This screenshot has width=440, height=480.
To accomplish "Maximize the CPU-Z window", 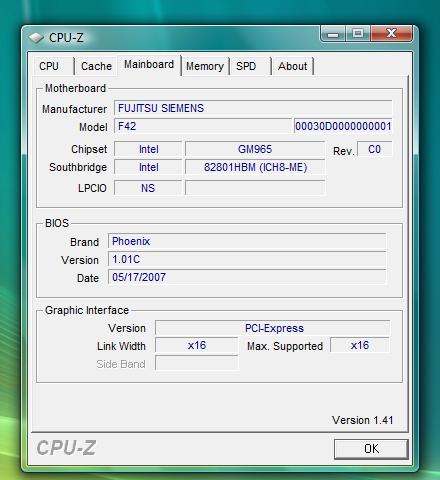I will (x=358, y=34).
